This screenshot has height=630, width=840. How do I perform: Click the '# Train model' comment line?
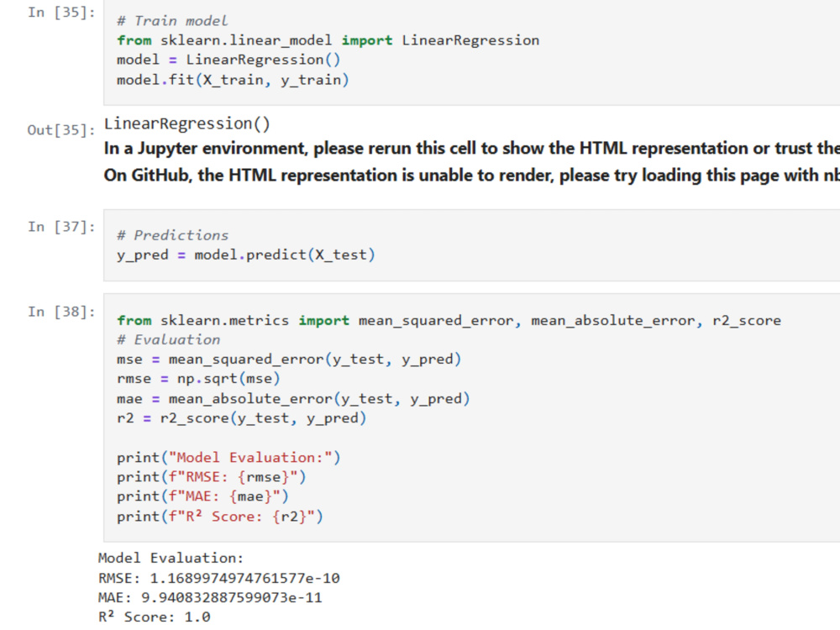click(172, 21)
